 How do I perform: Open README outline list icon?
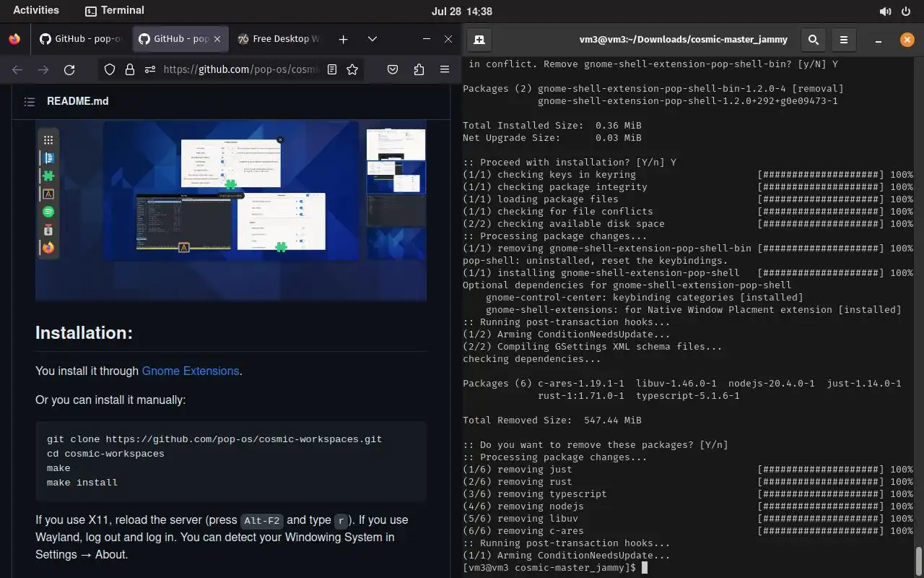tap(30, 102)
